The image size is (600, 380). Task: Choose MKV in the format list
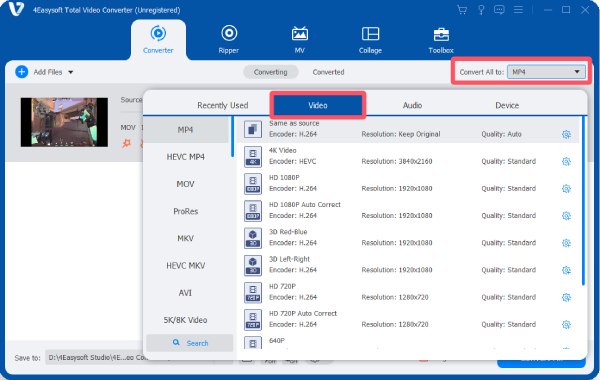click(186, 238)
